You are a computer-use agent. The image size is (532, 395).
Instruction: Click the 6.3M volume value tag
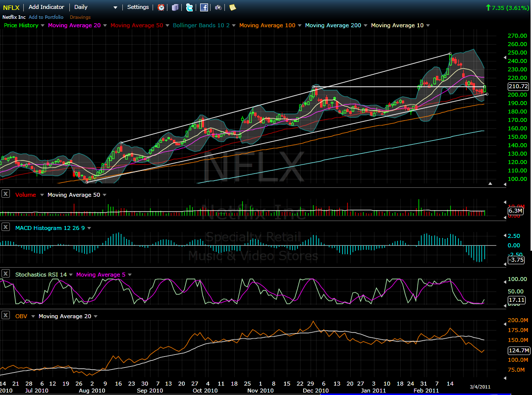(x=515, y=211)
